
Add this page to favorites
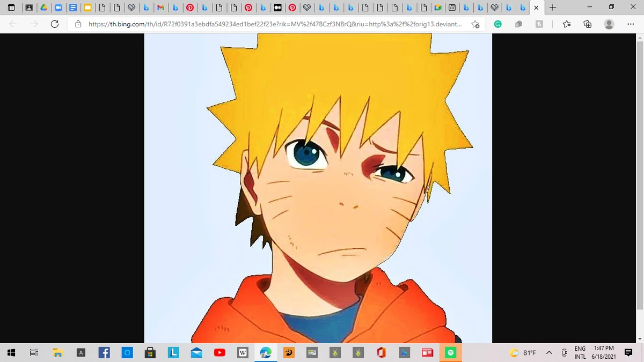475,24
